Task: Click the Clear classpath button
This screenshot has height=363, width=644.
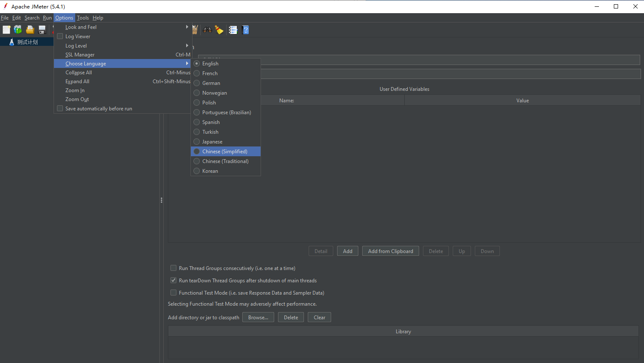Action: 319,318
